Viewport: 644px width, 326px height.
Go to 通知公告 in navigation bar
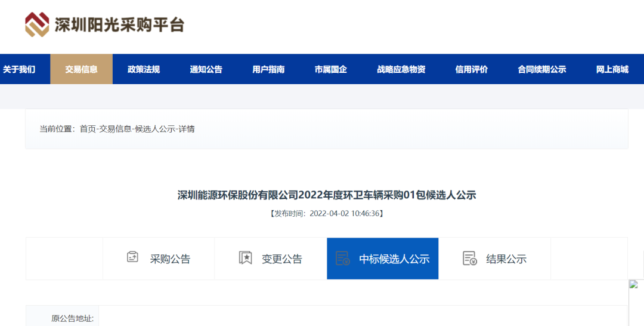[x=206, y=69]
